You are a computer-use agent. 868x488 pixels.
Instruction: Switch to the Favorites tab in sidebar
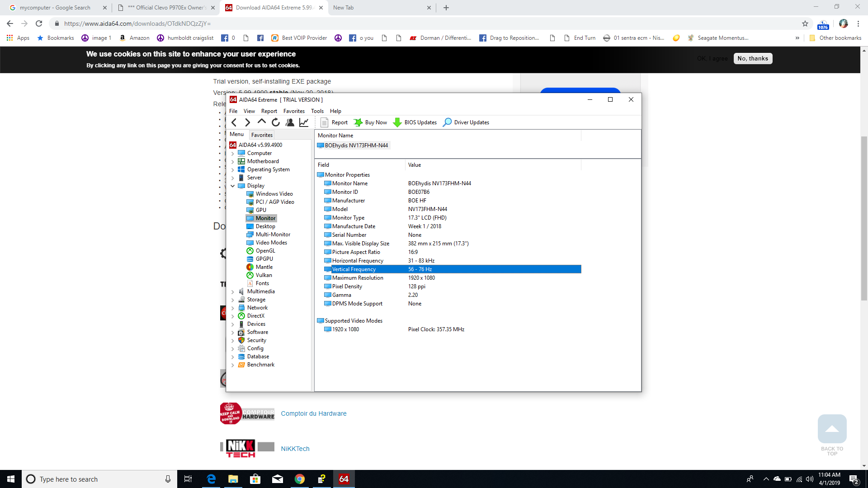(262, 135)
